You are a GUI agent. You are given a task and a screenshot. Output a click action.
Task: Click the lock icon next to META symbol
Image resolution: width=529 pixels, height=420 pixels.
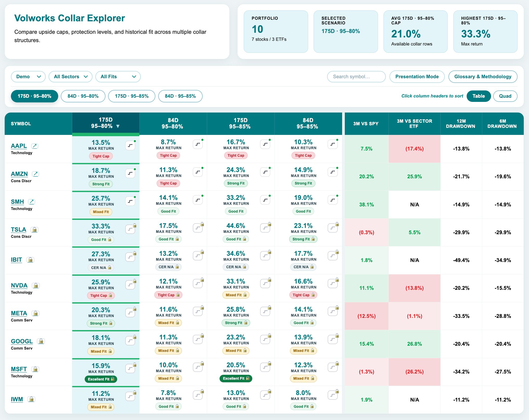(x=35, y=313)
